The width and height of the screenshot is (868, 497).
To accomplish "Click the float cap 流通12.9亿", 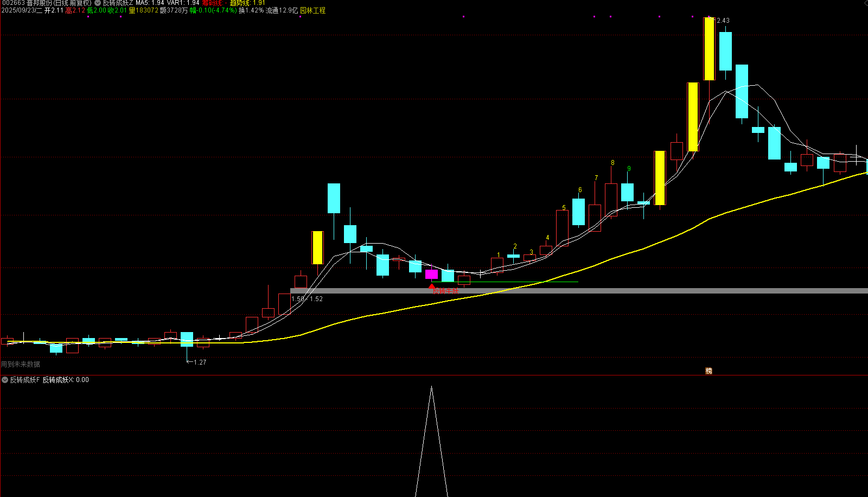I will tap(282, 10).
